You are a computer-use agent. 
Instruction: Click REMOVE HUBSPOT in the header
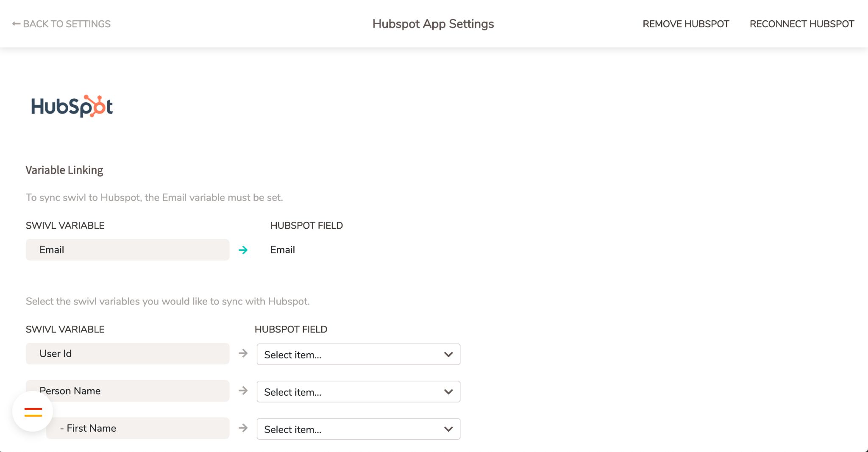686,24
